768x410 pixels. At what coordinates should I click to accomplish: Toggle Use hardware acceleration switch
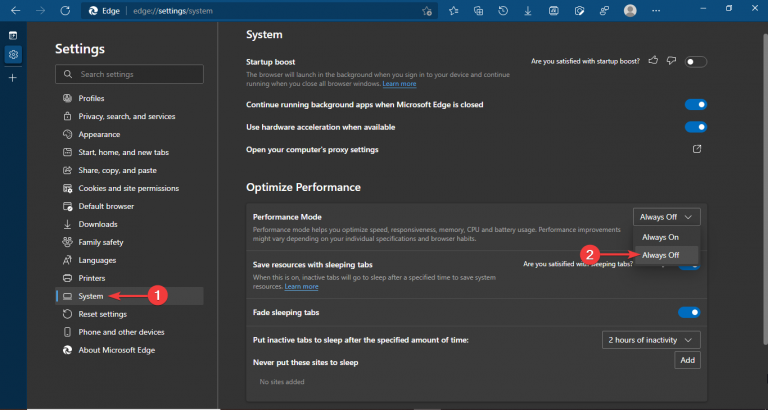[696, 127]
